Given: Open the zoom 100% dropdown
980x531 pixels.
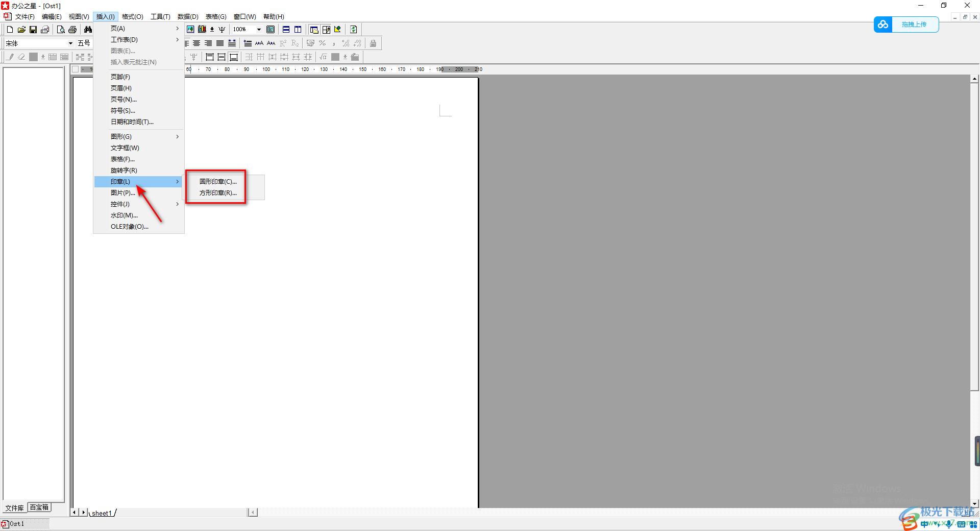Looking at the screenshot, I should pyautogui.click(x=259, y=30).
